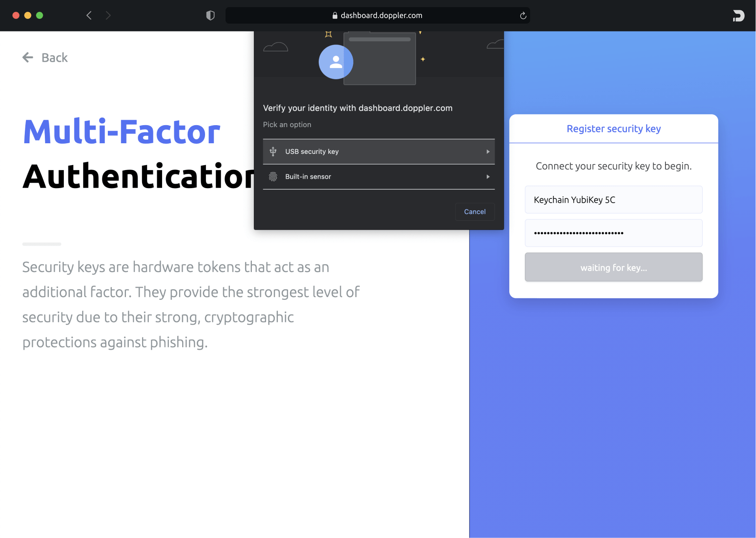Click the masked PIN input field
The width and height of the screenshot is (756, 538).
pyautogui.click(x=613, y=233)
